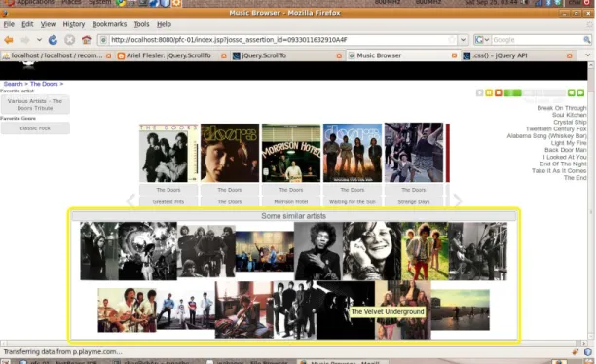
Task: Open the back/forward history dropdown arrow
Action: [x=39, y=40]
